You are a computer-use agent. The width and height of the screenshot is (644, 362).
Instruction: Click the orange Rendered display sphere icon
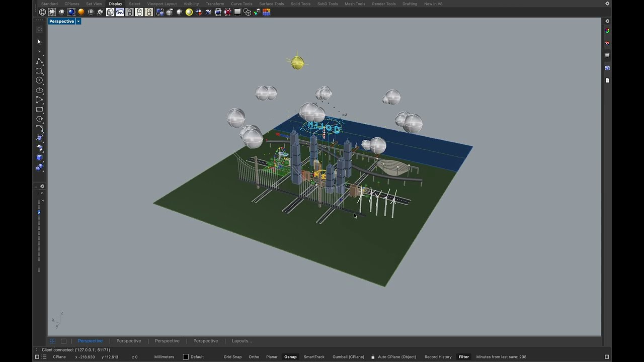click(81, 12)
